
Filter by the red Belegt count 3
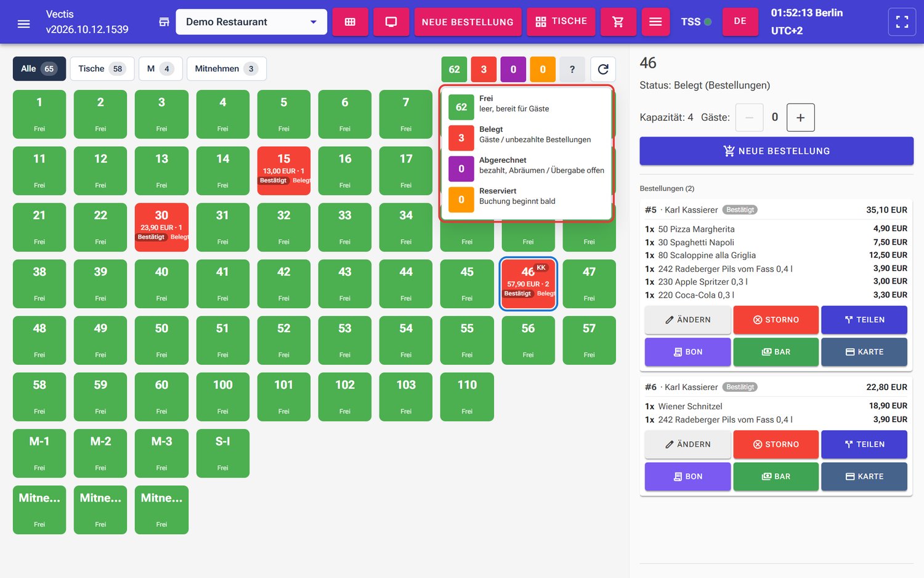coord(484,69)
